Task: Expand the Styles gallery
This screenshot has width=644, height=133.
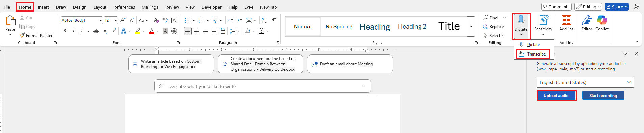Action: (x=471, y=26)
